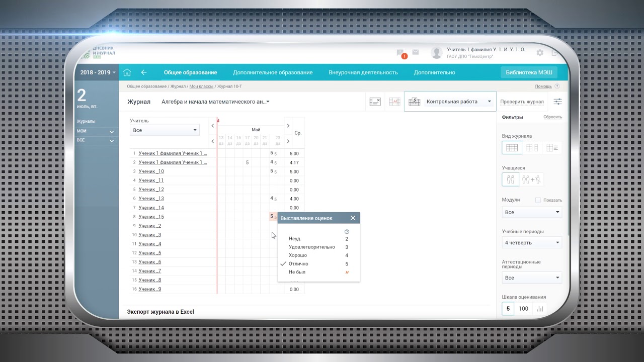This screenshot has width=644, height=362.
Task: Click the help icon in the grading popup
Action: (x=347, y=232)
